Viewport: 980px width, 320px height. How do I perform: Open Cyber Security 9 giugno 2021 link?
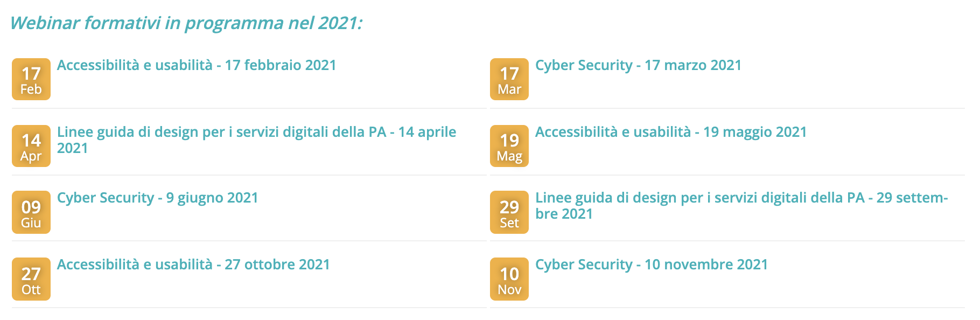click(158, 198)
